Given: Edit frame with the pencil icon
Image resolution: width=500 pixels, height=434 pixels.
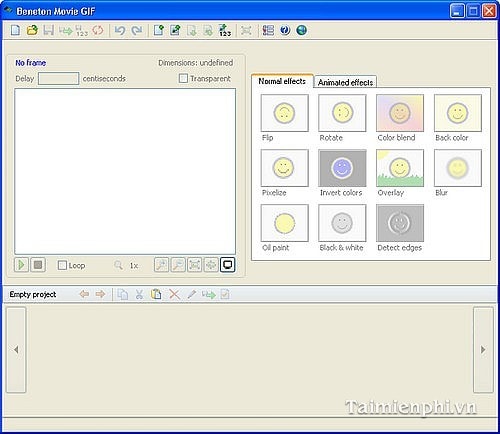Looking at the screenshot, I should [192, 294].
